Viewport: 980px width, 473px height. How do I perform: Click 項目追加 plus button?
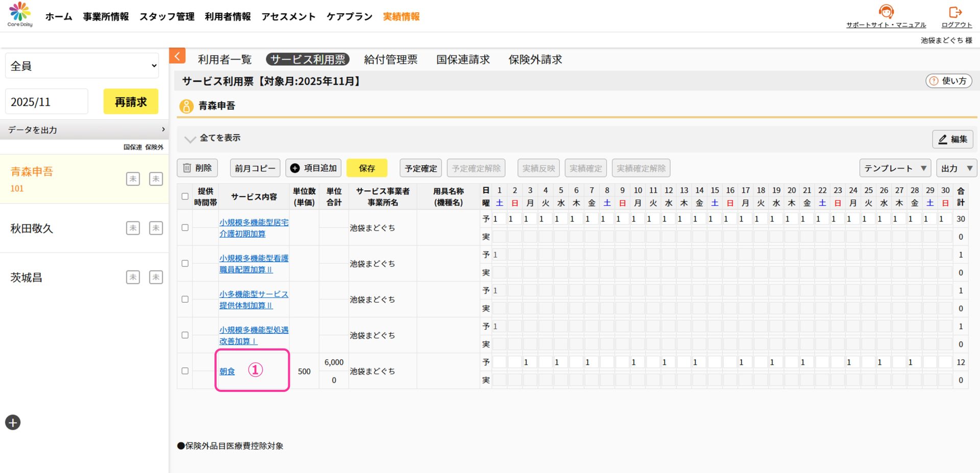click(x=313, y=168)
